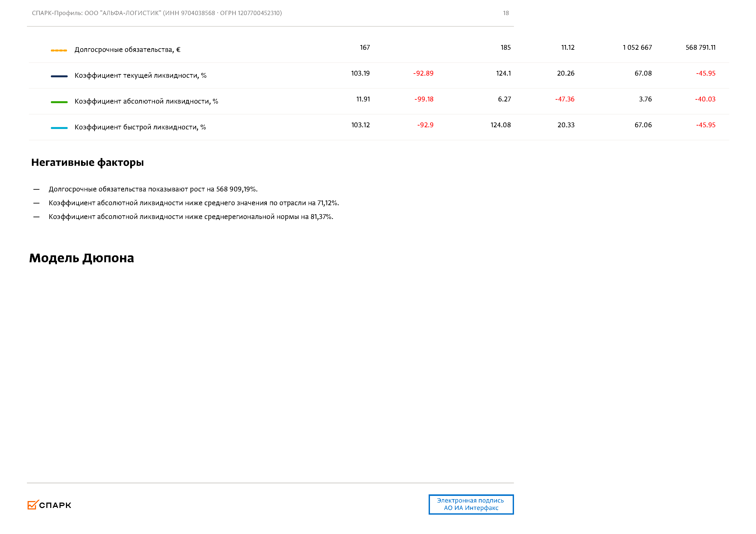This screenshot has height=534, width=756.
Task: Click the dark blue current liquidity legend line
Action: pos(59,76)
